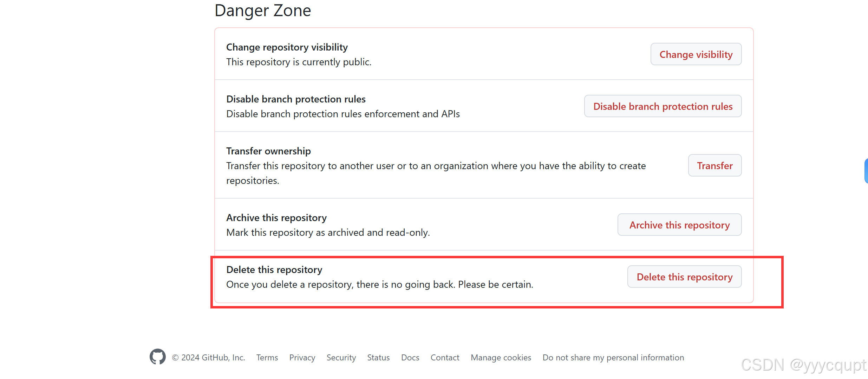Click 'Mark this repository as archived' description
868x379 pixels.
pyautogui.click(x=328, y=232)
